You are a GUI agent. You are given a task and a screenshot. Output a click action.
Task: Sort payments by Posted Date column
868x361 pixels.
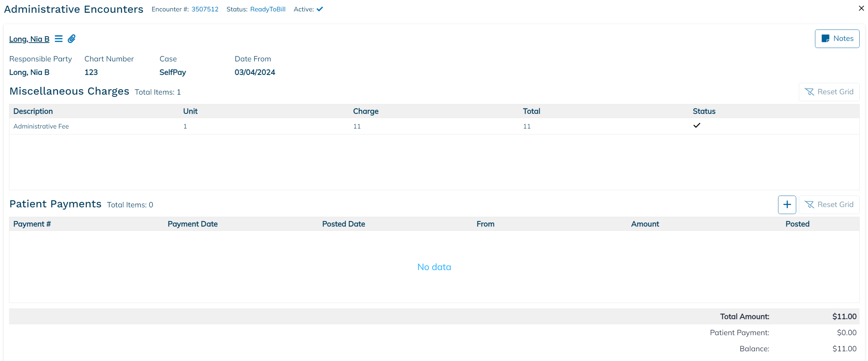(x=343, y=224)
